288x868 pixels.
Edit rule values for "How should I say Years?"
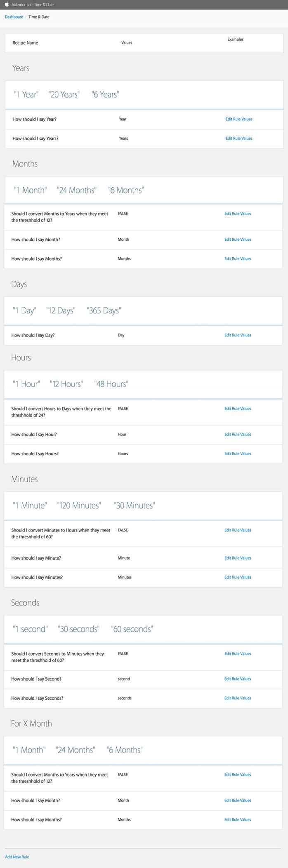pos(238,139)
